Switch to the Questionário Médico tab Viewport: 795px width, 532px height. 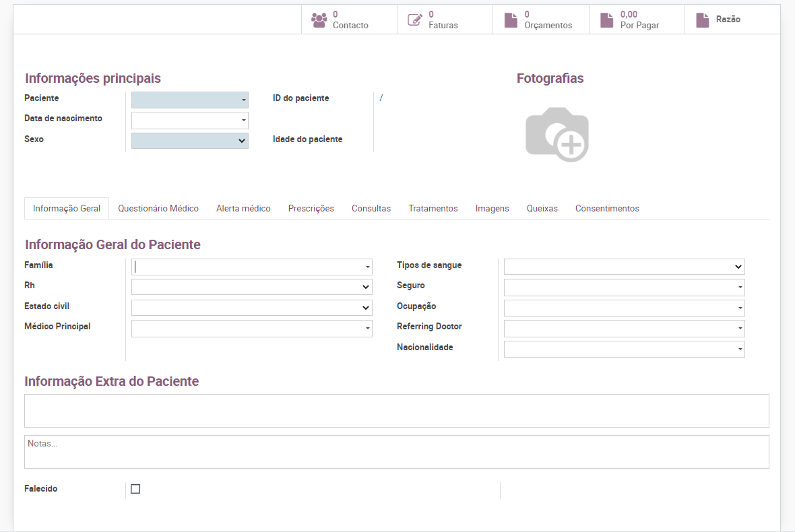(x=158, y=209)
